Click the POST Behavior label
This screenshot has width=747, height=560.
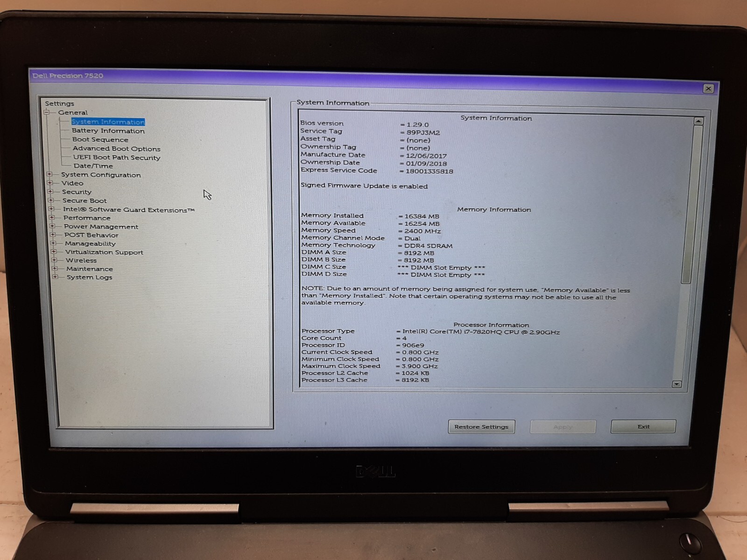(x=91, y=235)
